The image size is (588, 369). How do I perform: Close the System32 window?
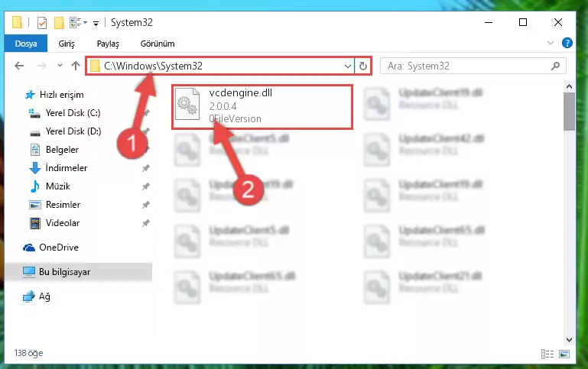[558, 22]
